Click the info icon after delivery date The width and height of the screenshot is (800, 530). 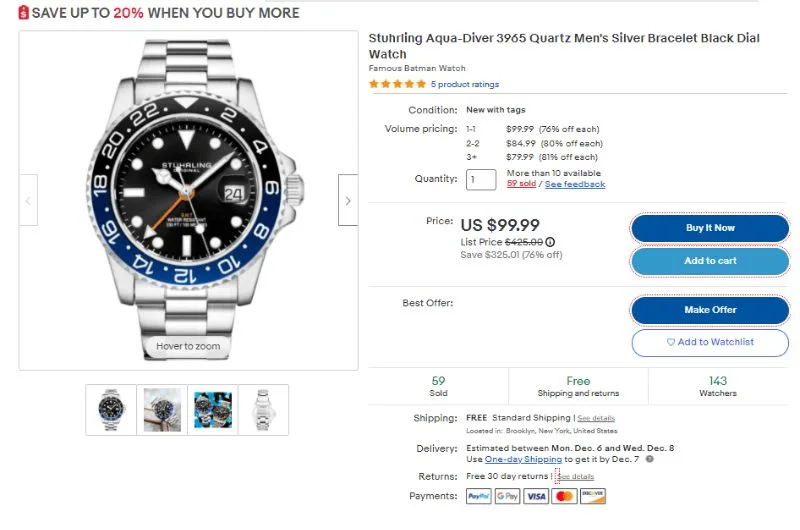[649, 459]
